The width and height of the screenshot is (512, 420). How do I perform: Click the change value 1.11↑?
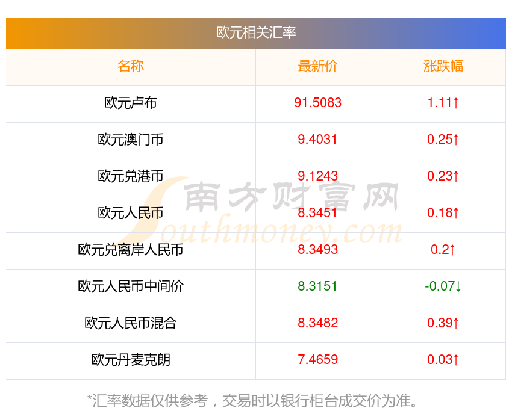point(443,103)
